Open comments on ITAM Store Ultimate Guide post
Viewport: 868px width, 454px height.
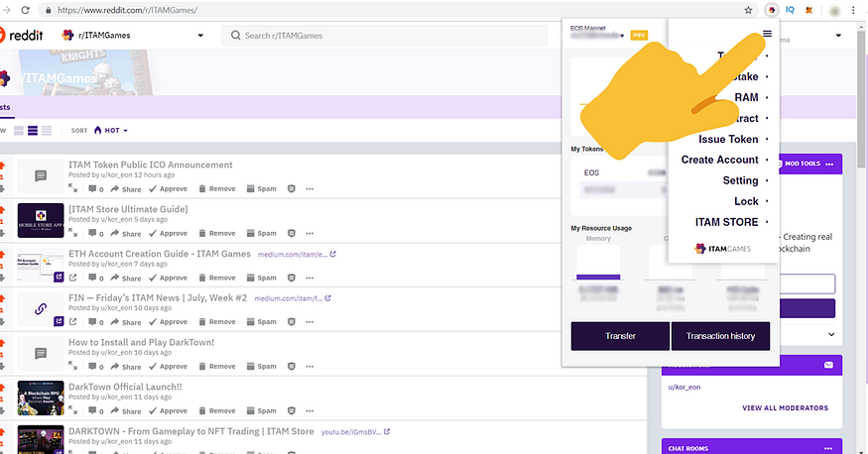click(96, 233)
